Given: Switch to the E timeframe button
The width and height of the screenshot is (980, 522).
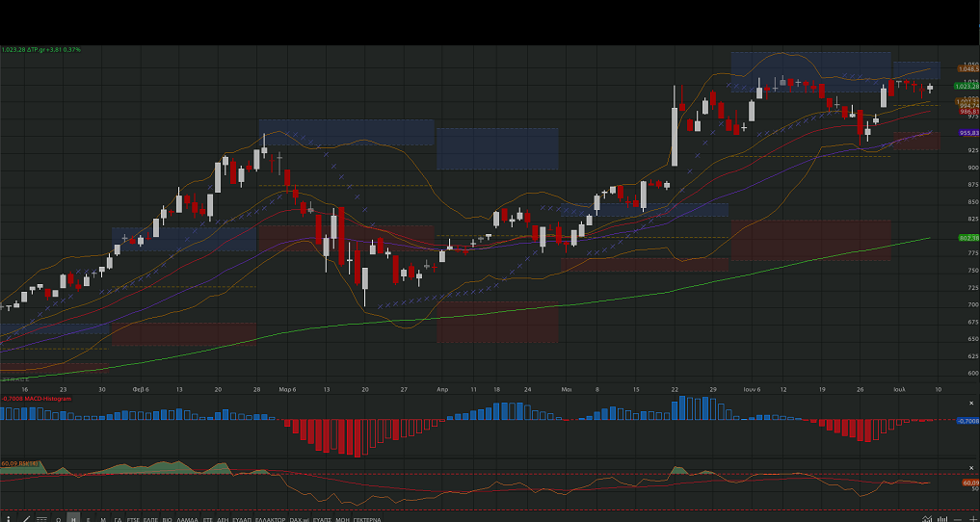Looking at the screenshot, I should (x=88, y=519).
